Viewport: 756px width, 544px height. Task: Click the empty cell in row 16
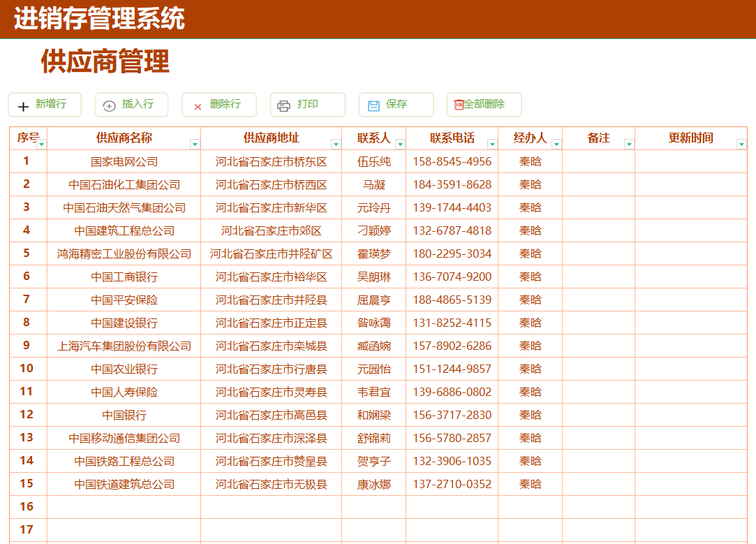point(124,507)
